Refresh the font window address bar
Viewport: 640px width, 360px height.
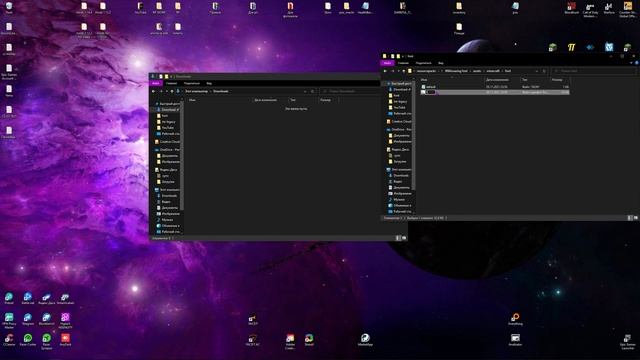click(x=544, y=71)
